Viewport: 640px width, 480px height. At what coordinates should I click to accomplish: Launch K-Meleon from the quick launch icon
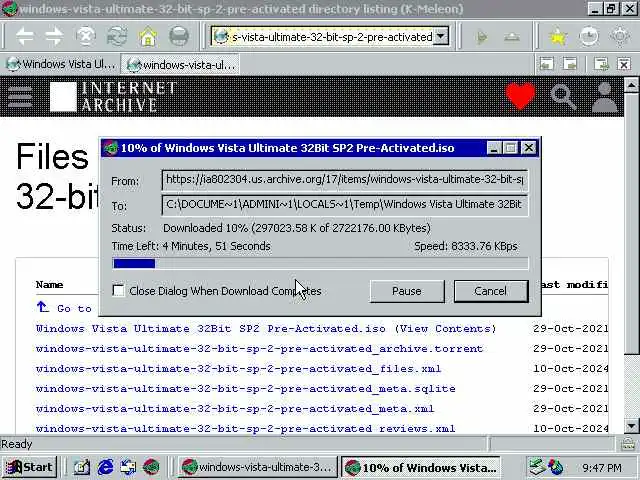(151, 467)
